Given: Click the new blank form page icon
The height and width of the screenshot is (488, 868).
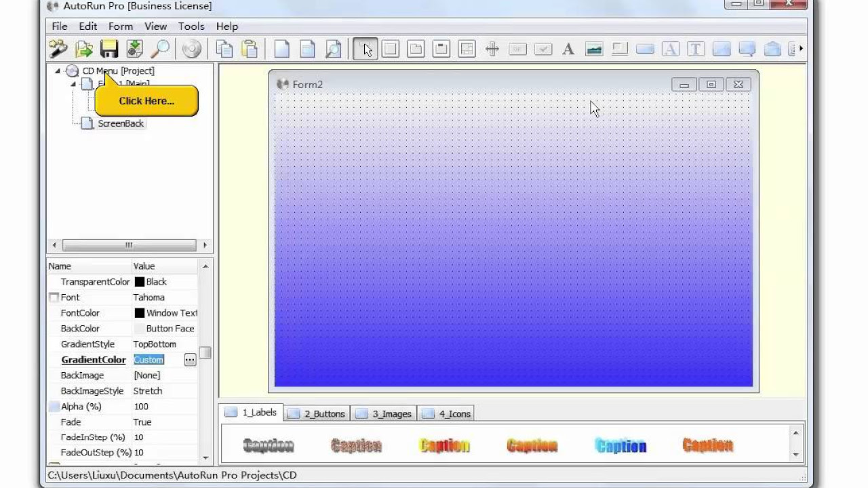Looking at the screenshot, I should [281, 49].
